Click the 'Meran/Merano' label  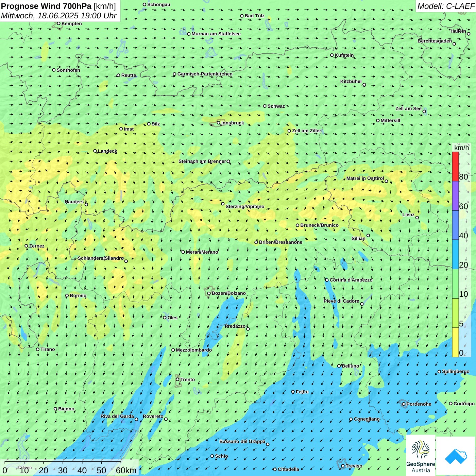[202, 252]
